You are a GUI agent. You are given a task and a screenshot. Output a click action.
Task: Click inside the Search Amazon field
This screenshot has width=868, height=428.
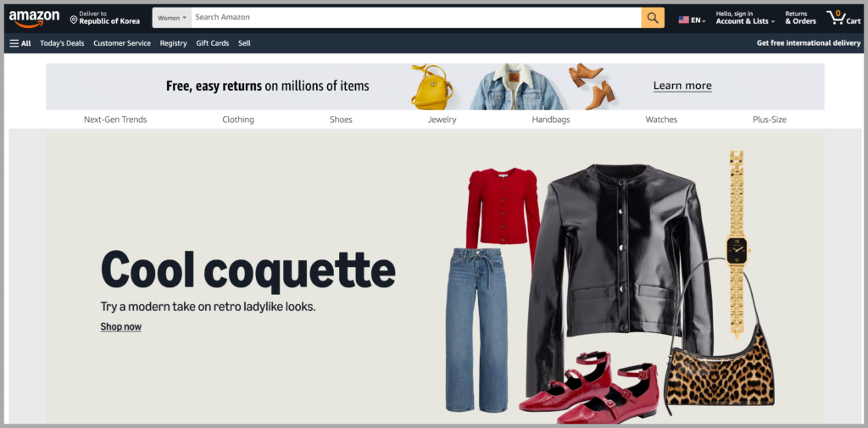click(x=416, y=18)
